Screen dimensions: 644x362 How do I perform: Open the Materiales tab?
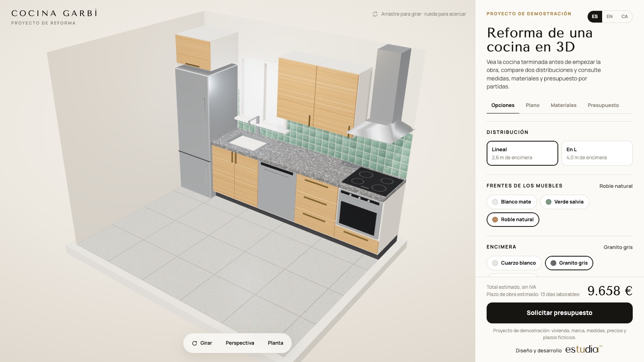pyautogui.click(x=563, y=105)
